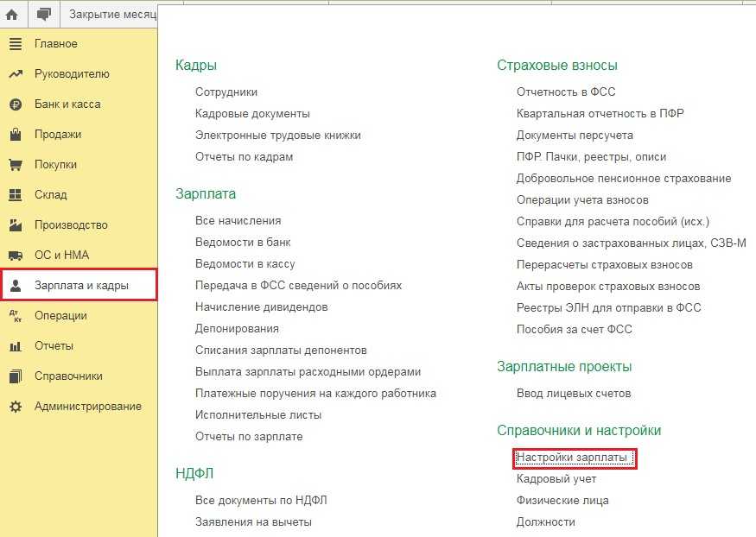Open Начисление дивидендов
The image size is (756, 537).
(261, 307)
